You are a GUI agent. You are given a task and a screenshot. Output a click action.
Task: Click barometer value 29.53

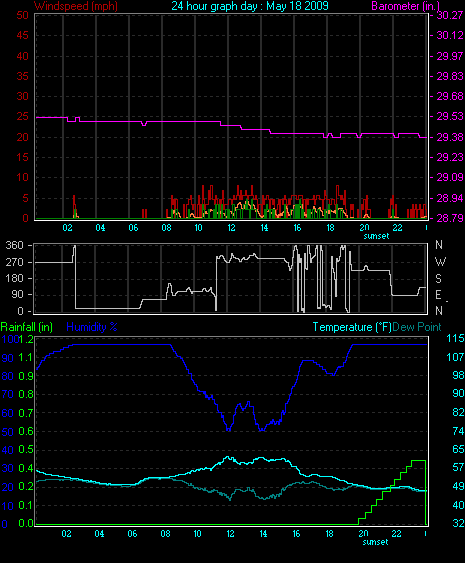point(450,116)
